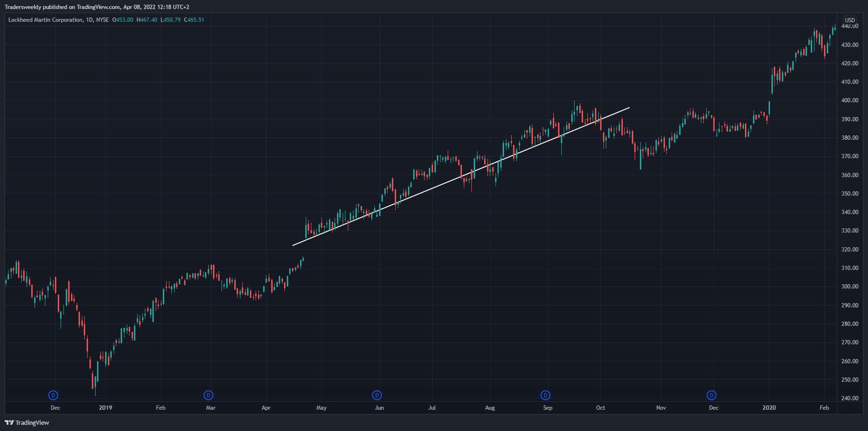
Task: Click the Feb label right after 2019
Action: 161,408
